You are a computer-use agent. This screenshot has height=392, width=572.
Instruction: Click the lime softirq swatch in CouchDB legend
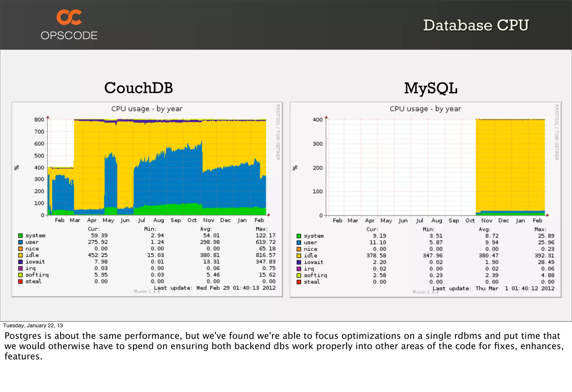point(20,275)
